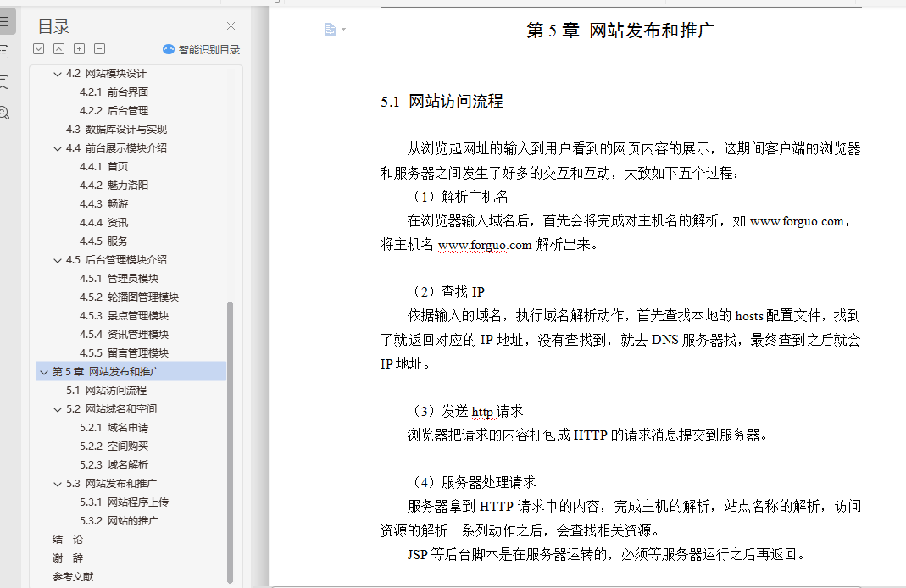Open 4.4.5 服务 heading
Screen dimensions: 906x588
tap(104, 241)
